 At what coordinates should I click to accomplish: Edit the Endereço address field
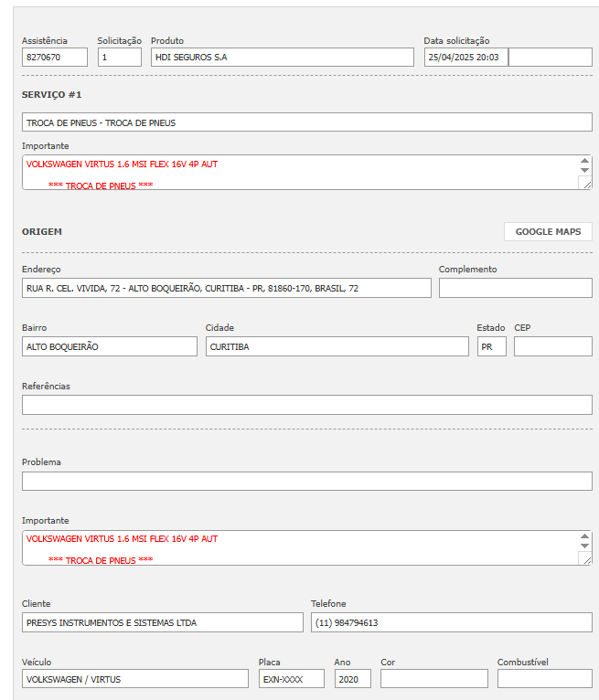point(226,288)
